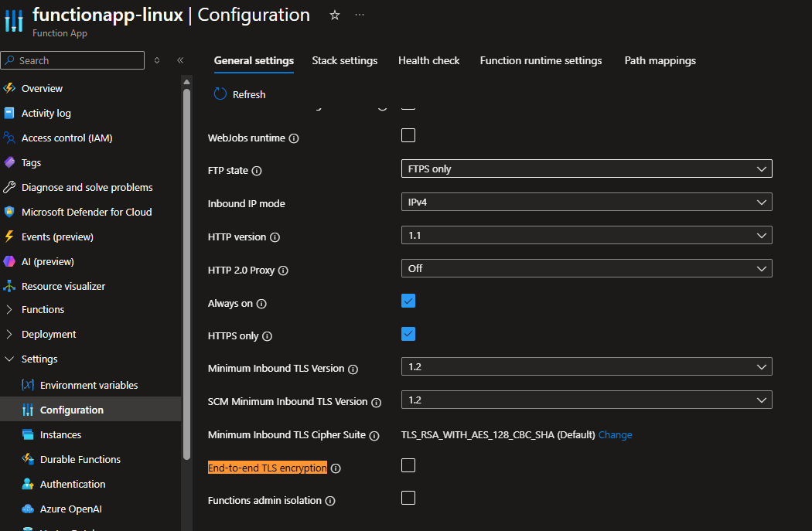Enable End-to-end TLS encryption checkbox
The height and width of the screenshot is (531, 812).
(x=408, y=465)
